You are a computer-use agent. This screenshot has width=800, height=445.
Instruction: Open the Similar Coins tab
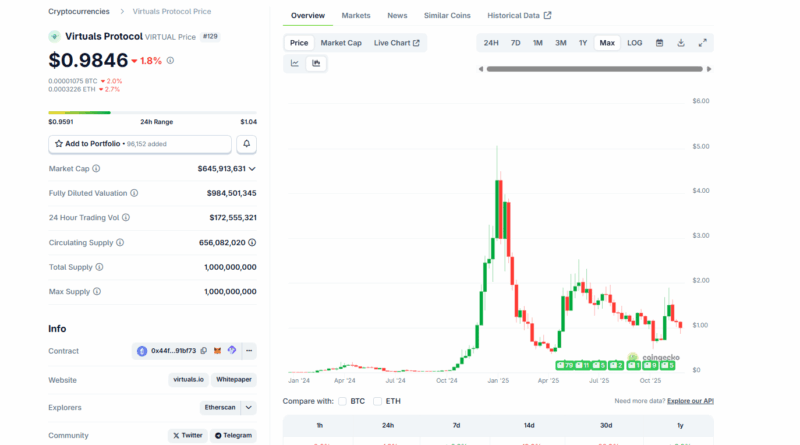pos(447,16)
